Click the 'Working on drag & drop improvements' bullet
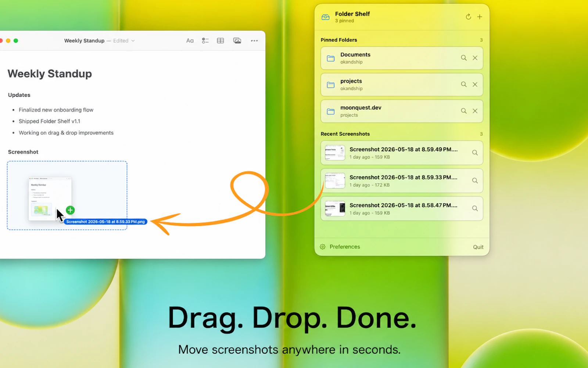The image size is (588, 368). pos(66,133)
